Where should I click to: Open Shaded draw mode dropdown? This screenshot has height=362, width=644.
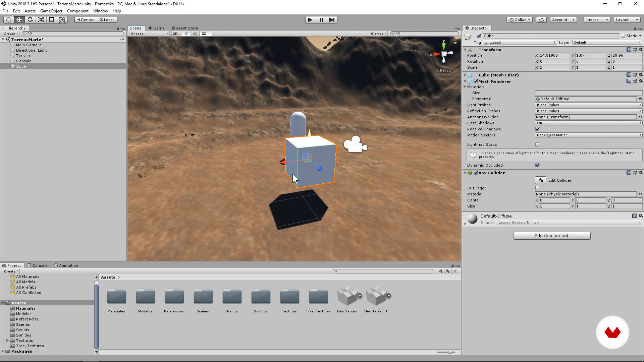(150, 34)
